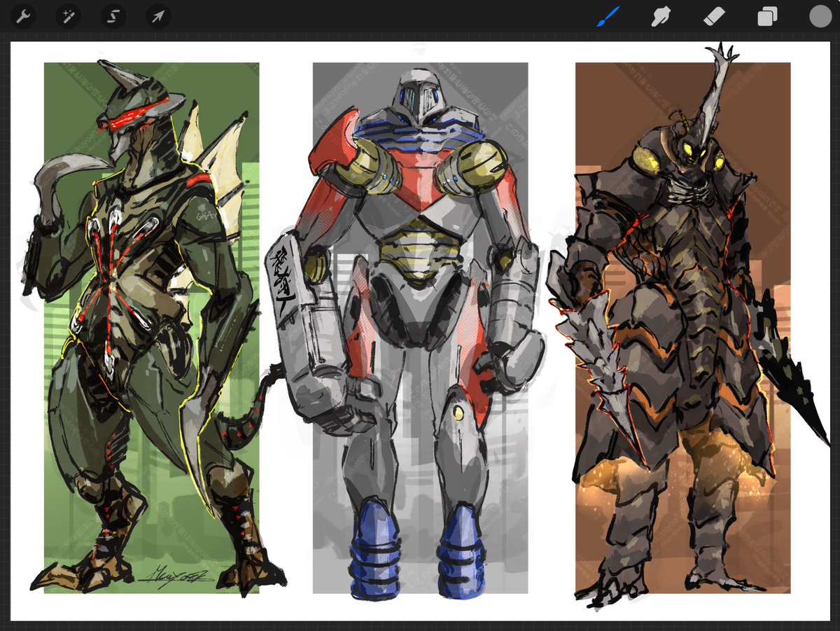Tap the gray robot artwork panel
Viewport: 840px width, 631px height.
420,328
